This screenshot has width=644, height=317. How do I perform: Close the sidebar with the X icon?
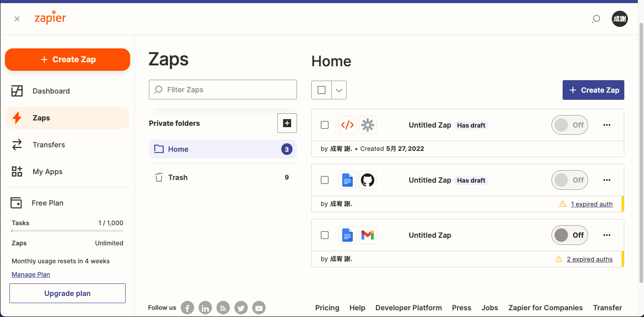click(x=17, y=19)
